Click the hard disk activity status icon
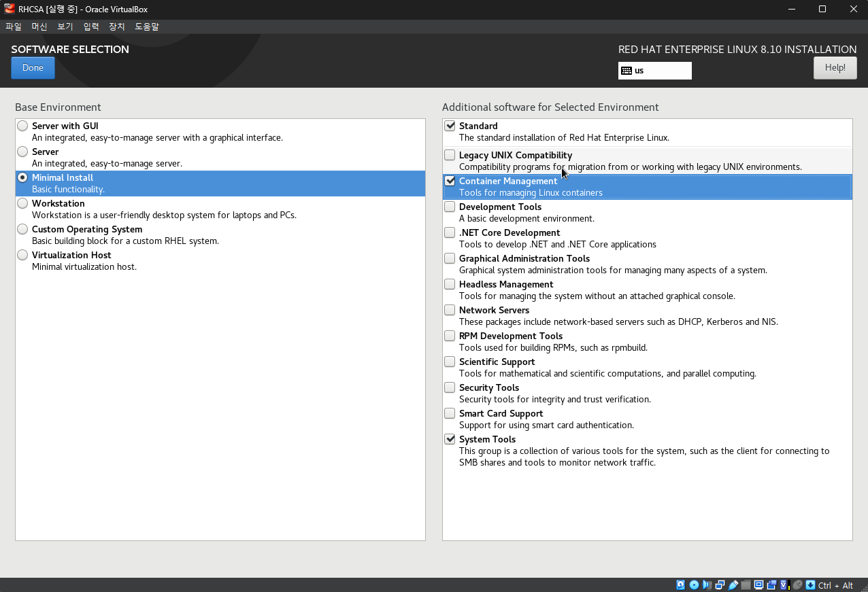868x592 pixels. pos(681,585)
